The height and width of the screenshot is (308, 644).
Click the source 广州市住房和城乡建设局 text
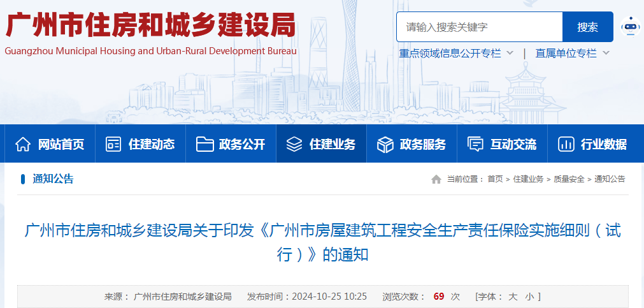183,297
